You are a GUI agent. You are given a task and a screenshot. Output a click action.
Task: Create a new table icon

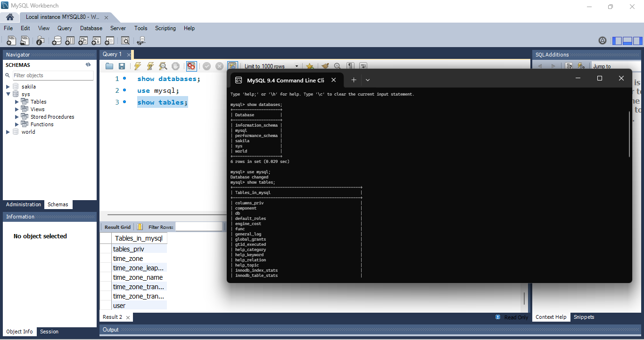click(70, 40)
